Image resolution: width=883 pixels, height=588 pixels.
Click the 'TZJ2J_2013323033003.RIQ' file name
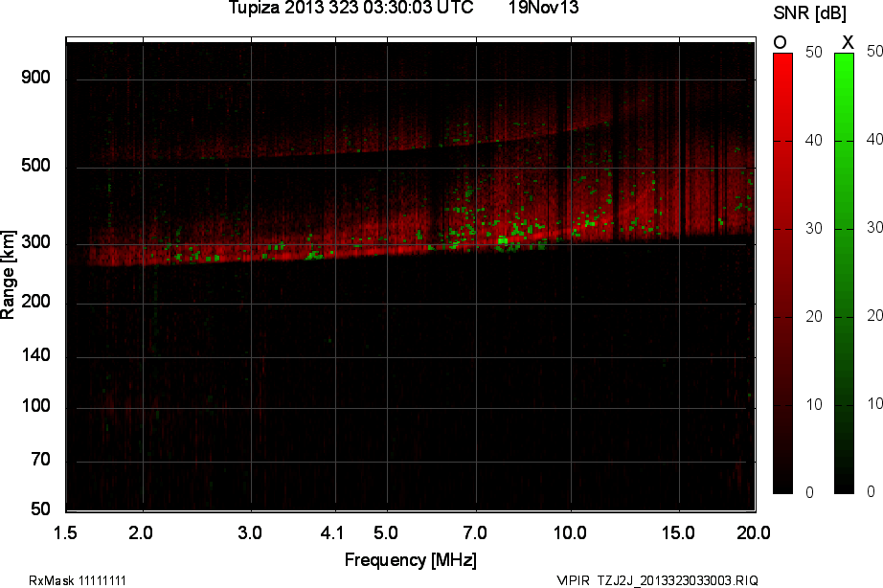coord(677,580)
